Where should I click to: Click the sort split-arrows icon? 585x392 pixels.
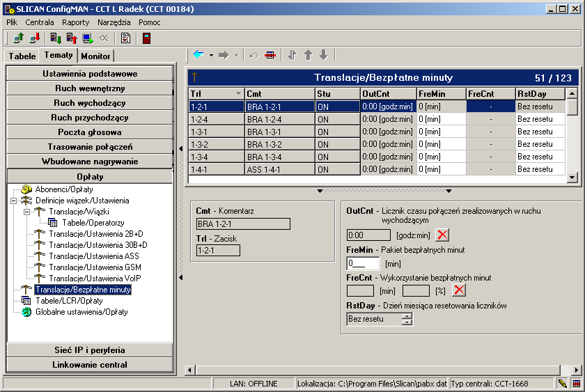click(x=292, y=56)
